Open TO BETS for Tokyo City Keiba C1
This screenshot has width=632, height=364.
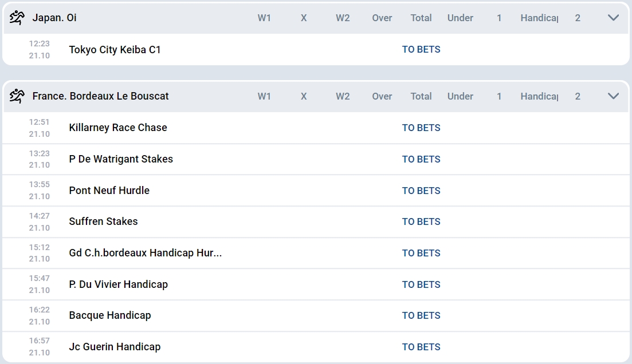[421, 49]
